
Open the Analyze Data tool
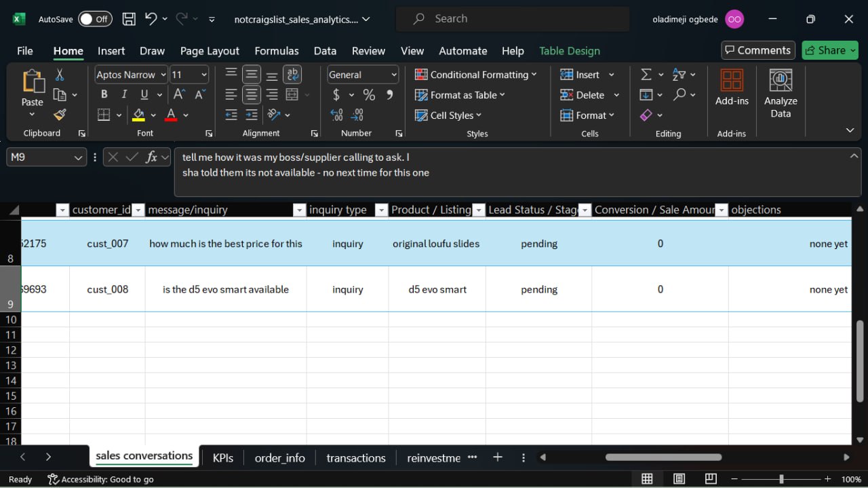coord(781,94)
